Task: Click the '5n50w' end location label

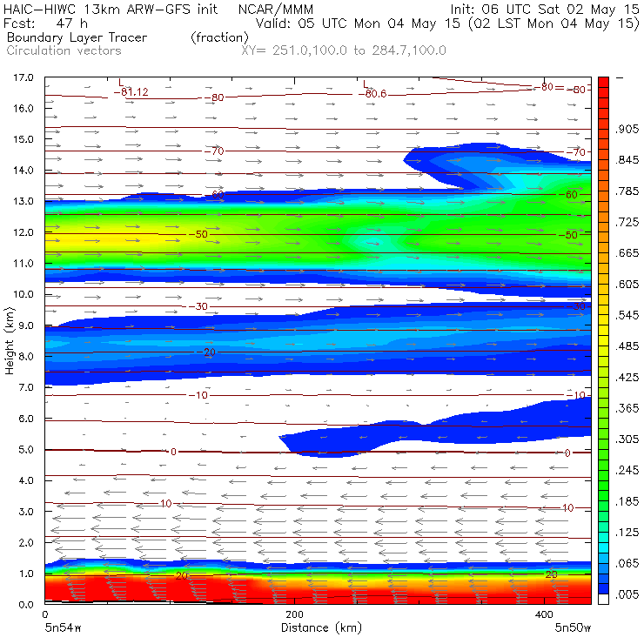Action: [573, 628]
